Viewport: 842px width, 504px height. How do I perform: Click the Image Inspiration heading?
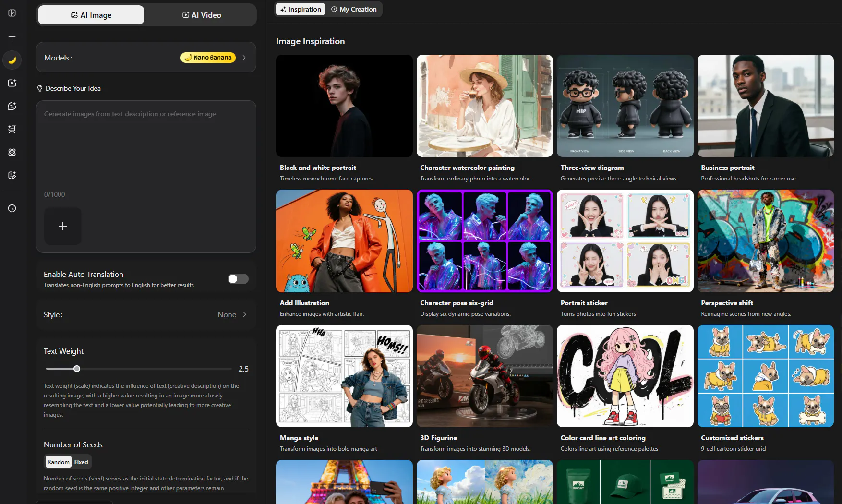[310, 41]
